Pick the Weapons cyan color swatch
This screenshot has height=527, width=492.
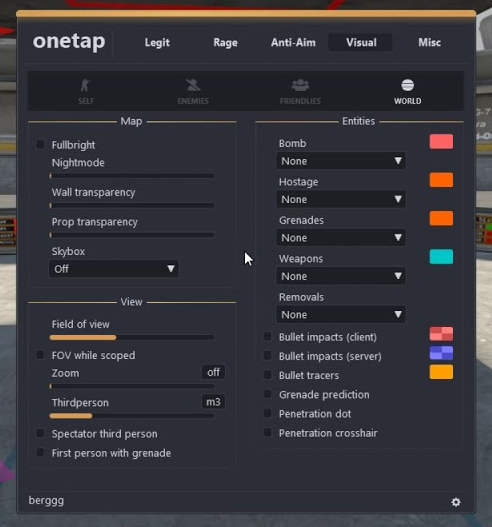click(441, 257)
